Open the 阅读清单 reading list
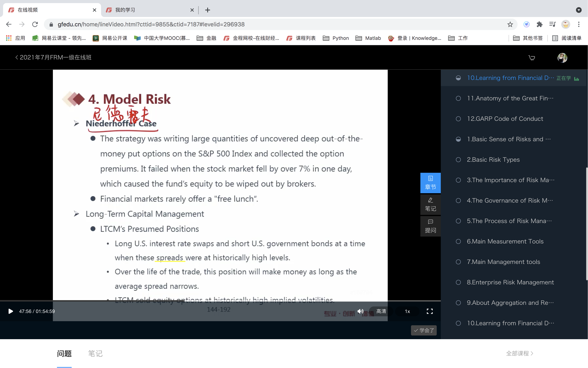The height and width of the screenshot is (368, 588). click(567, 38)
